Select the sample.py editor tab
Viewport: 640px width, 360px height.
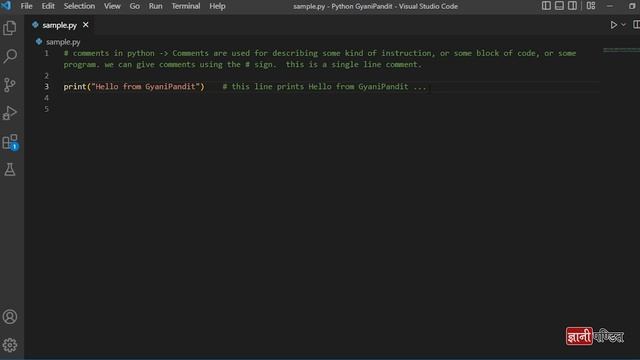[60, 25]
